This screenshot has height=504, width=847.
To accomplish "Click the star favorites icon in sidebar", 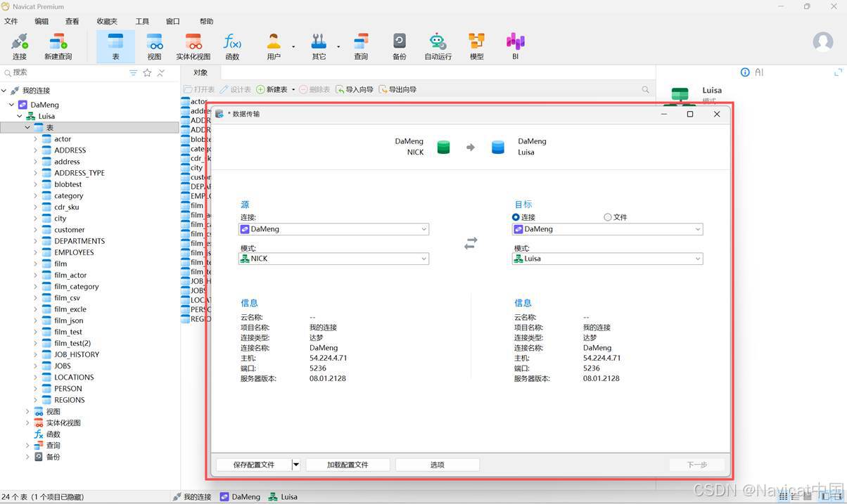I will (147, 72).
